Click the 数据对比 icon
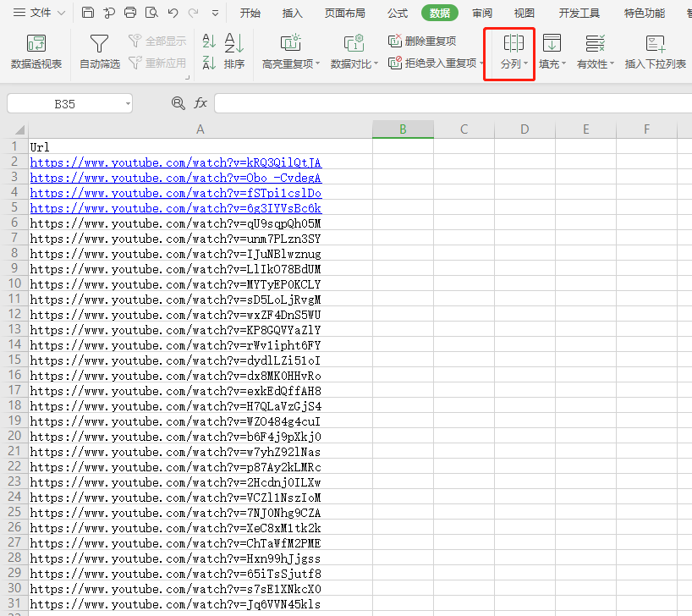Viewport: 692px width, 616px height. click(354, 44)
